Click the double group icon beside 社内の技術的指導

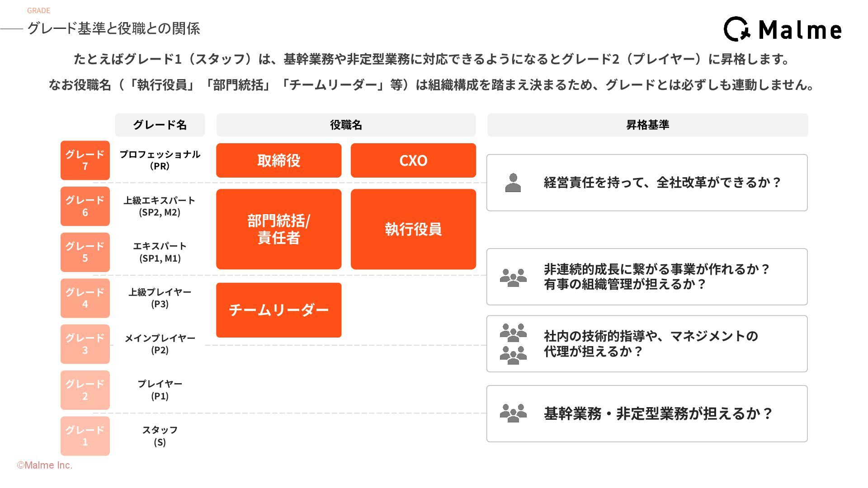tap(513, 344)
